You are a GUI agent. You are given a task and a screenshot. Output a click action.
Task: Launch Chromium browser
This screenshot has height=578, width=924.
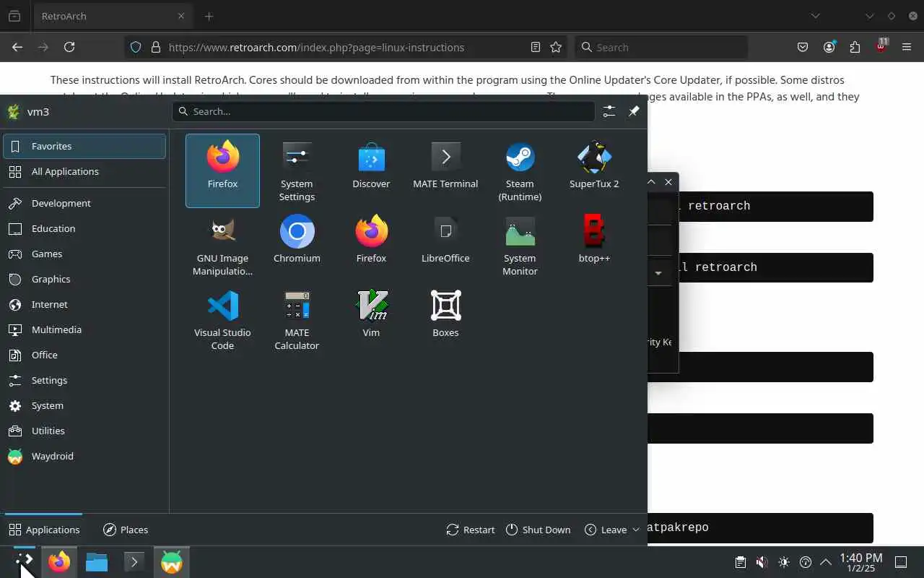[297, 245]
